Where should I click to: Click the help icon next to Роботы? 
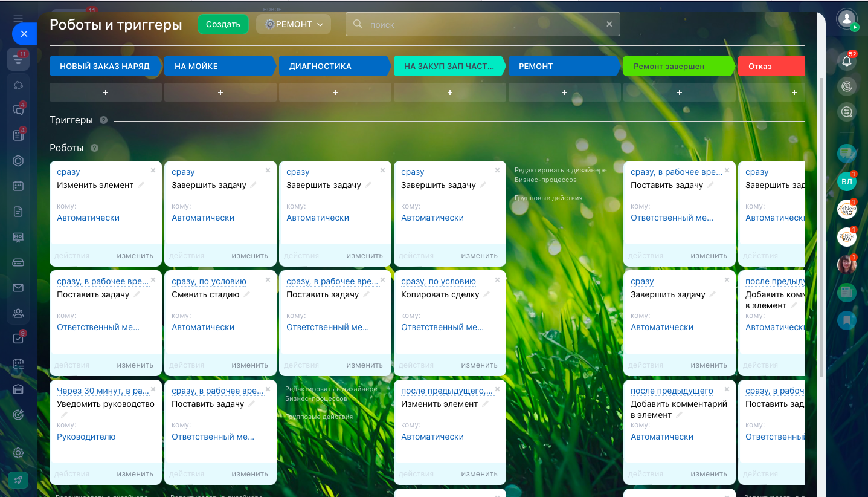(94, 148)
